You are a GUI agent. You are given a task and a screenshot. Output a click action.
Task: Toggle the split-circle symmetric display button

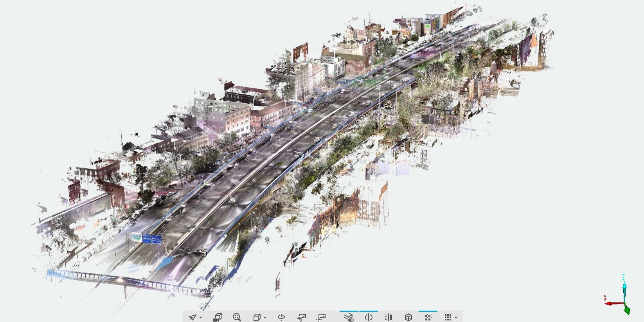[368, 317]
